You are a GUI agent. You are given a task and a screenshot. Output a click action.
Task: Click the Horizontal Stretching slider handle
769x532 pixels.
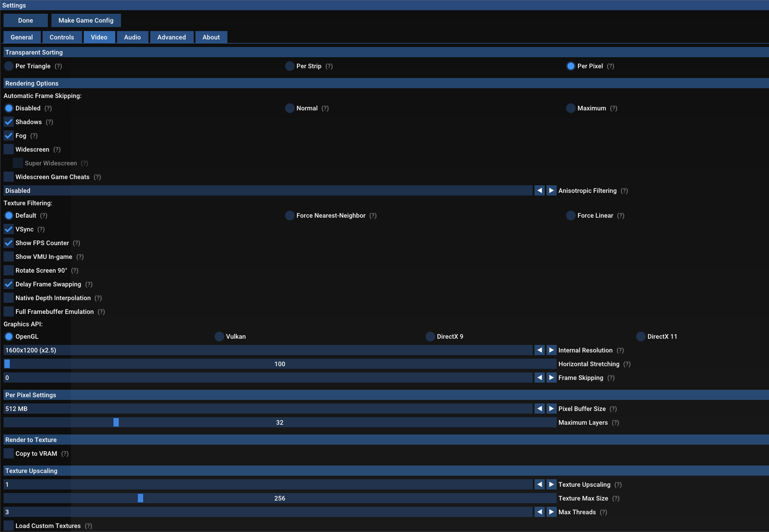click(7, 364)
